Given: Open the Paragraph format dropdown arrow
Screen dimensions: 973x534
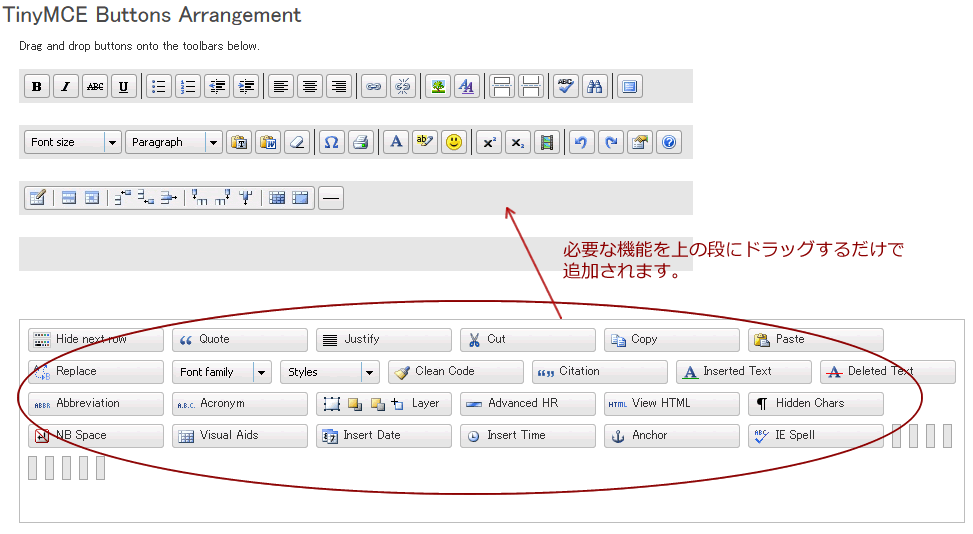Looking at the screenshot, I should [x=213, y=143].
